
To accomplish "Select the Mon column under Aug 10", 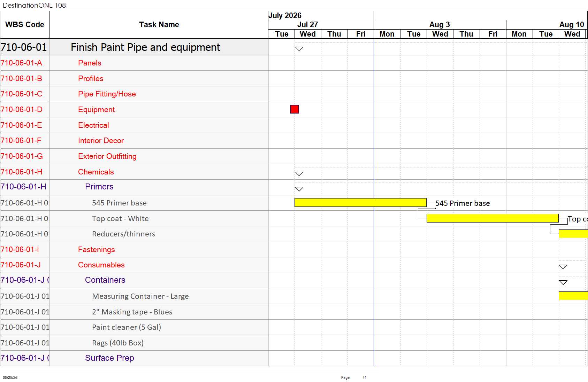I will click(519, 34).
